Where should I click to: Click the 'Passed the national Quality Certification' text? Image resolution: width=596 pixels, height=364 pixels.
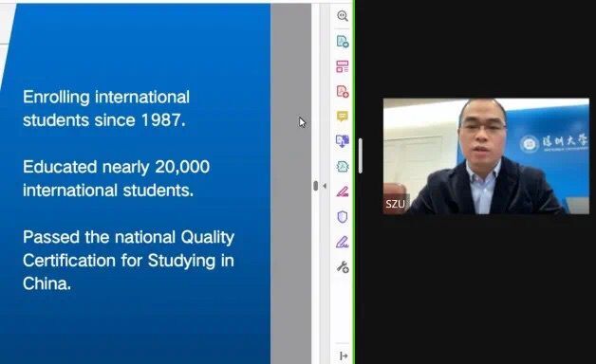click(128, 261)
